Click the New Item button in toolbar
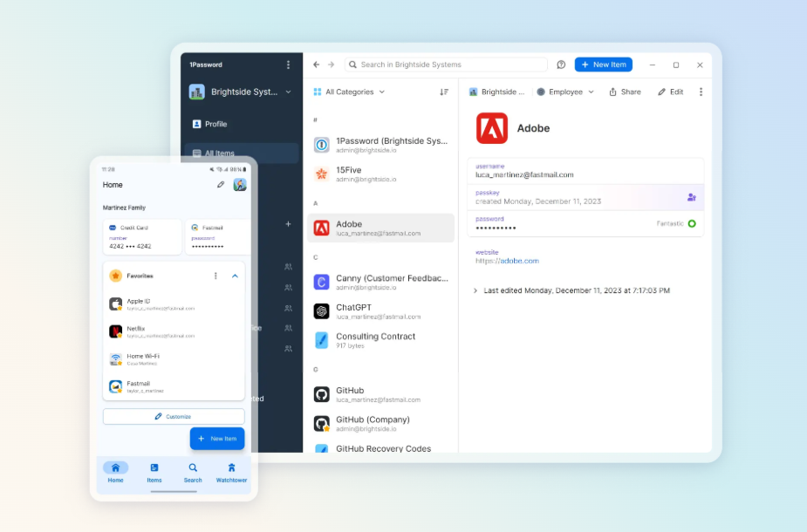The width and height of the screenshot is (807, 532). (603, 65)
